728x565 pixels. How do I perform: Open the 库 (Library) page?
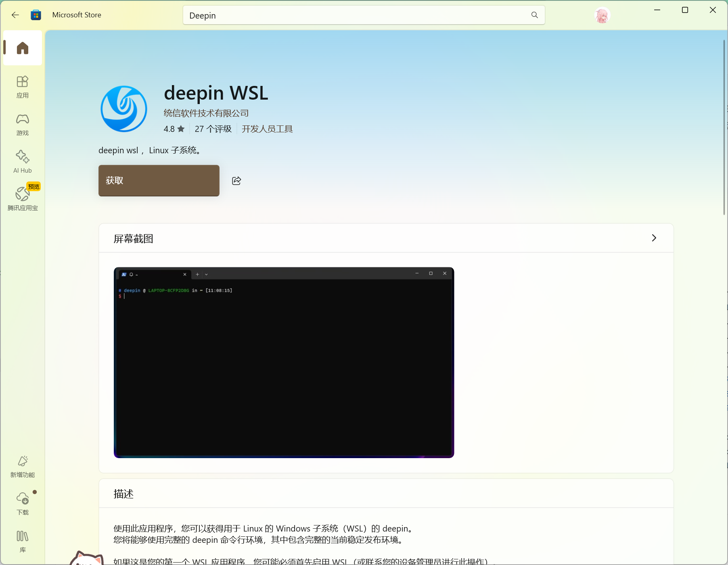tap(23, 542)
